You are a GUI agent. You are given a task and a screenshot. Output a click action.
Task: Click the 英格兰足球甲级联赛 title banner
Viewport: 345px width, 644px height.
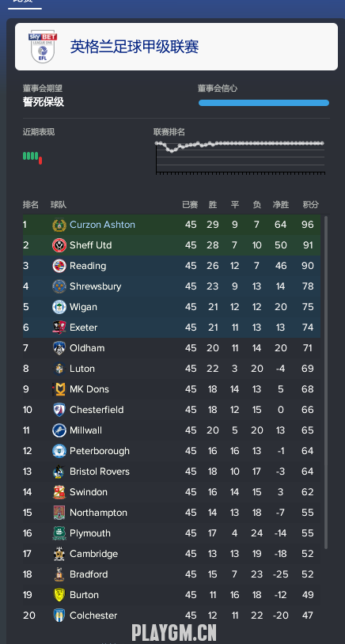(176, 47)
